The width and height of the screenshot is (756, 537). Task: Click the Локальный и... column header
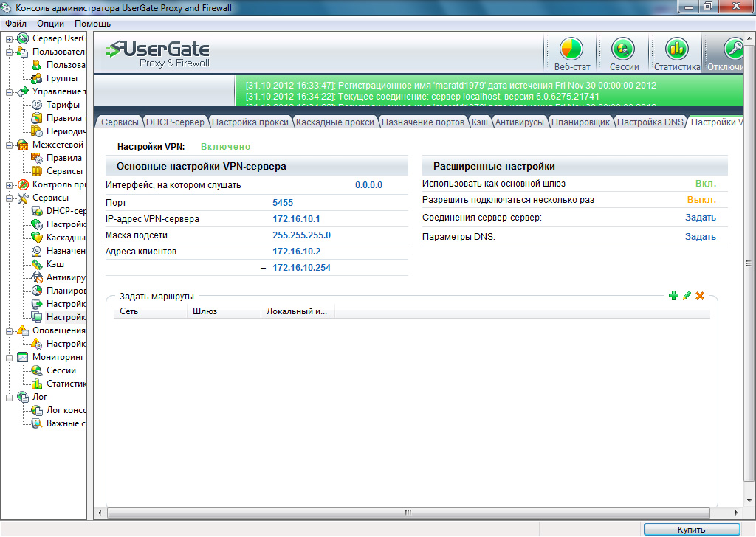click(x=298, y=311)
